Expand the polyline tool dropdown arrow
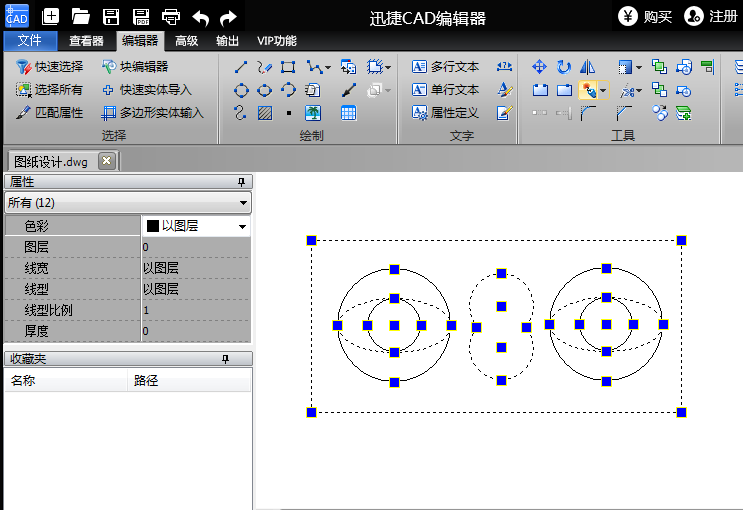743x510 pixels. point(326,68)
